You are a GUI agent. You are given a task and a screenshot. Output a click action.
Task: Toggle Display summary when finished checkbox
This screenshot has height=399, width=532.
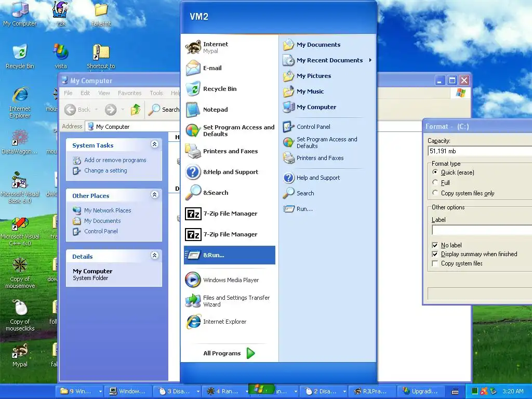coord(435,254)
